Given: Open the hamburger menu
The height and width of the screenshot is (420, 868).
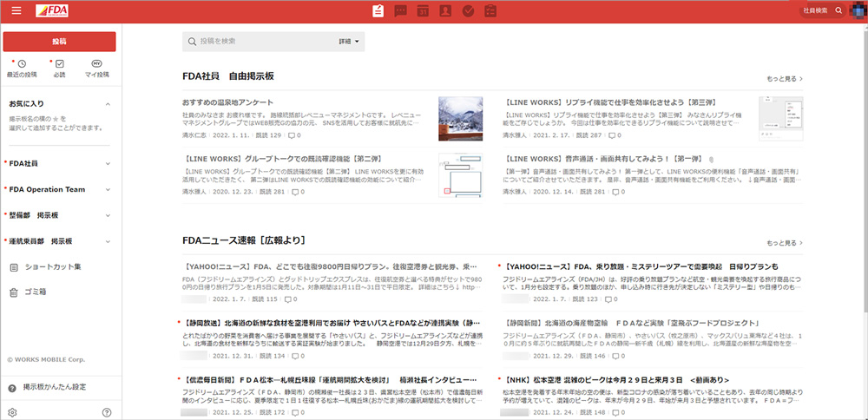Looking at the screenshot, I should point(15,11).
